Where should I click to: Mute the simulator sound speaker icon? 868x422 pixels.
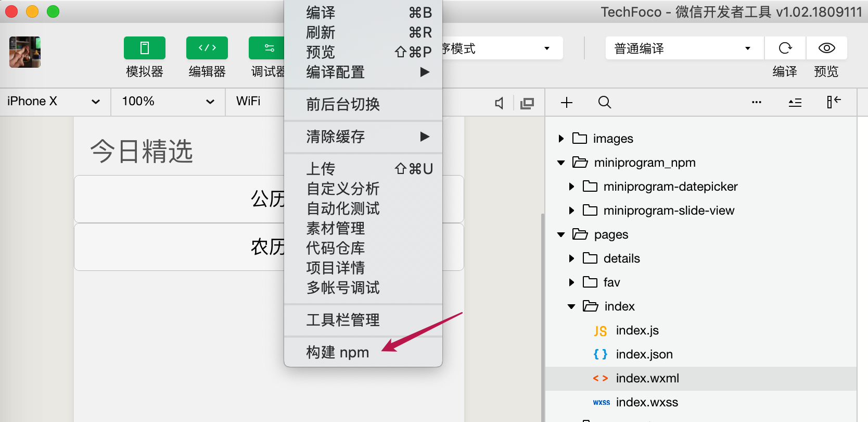pyautogui.click(x=500, y=103)
